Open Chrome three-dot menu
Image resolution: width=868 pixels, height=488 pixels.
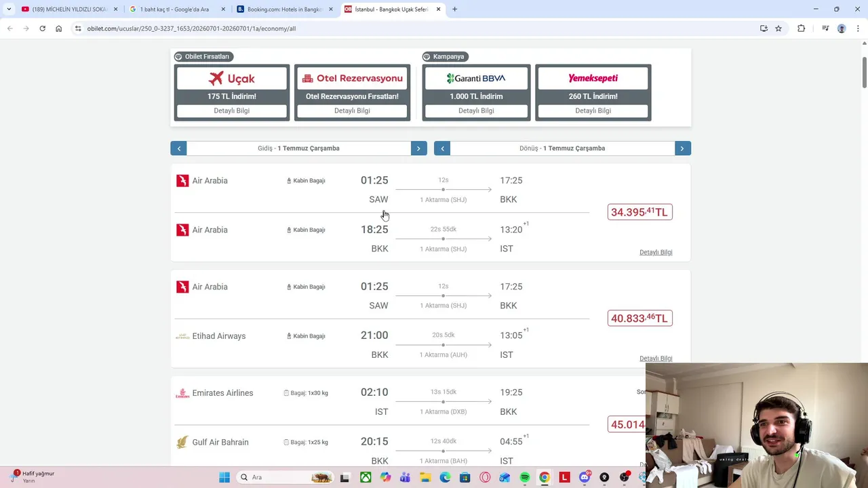[x=859, y=28]
